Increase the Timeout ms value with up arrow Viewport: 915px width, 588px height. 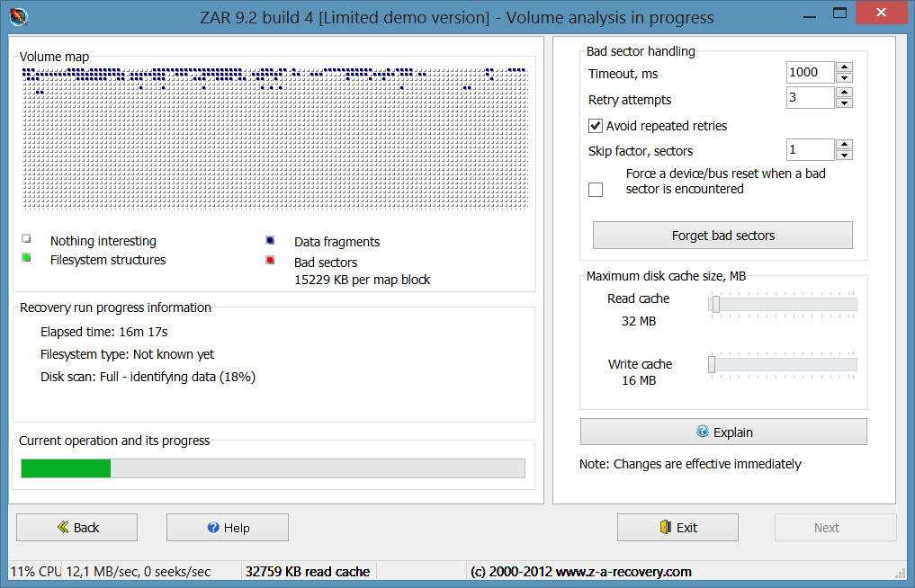tap(845, 67)
